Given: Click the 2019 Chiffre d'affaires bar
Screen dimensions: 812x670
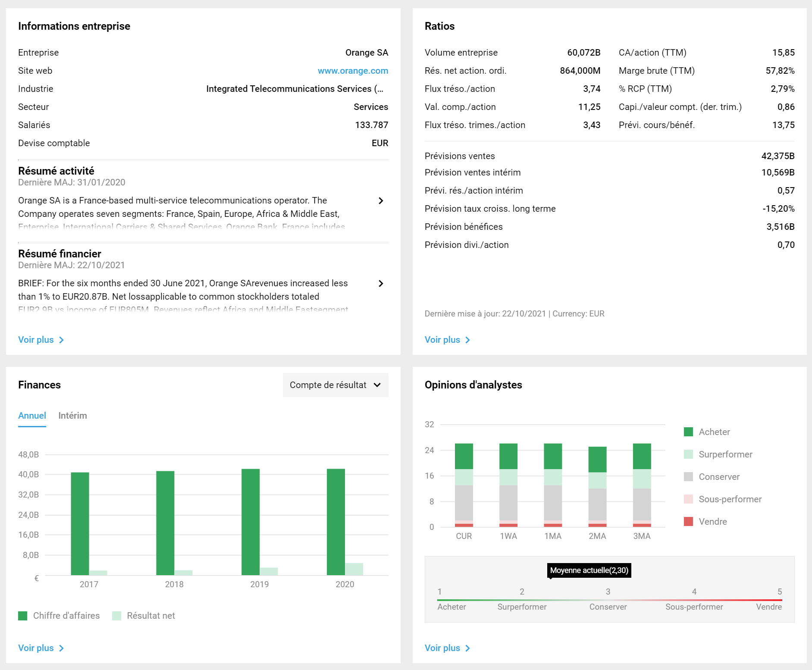Looking at the screenshot, I should (251, 522).
